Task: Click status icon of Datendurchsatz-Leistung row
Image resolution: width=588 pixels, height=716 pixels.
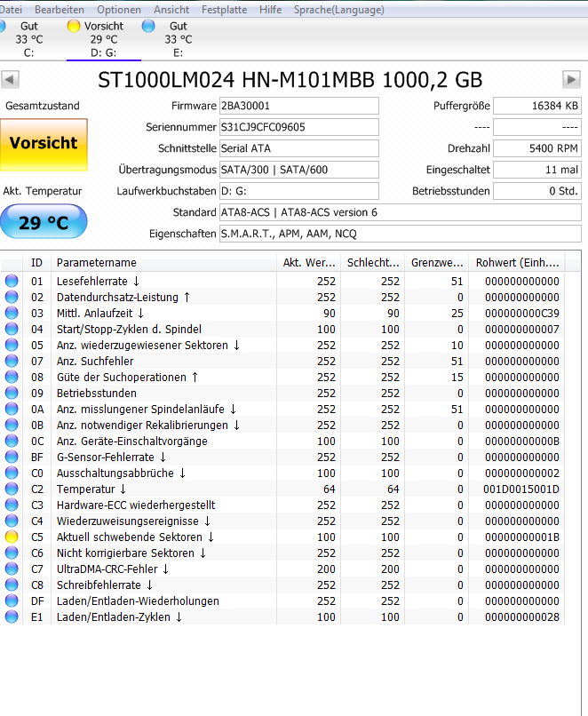Action: [12, 297]
